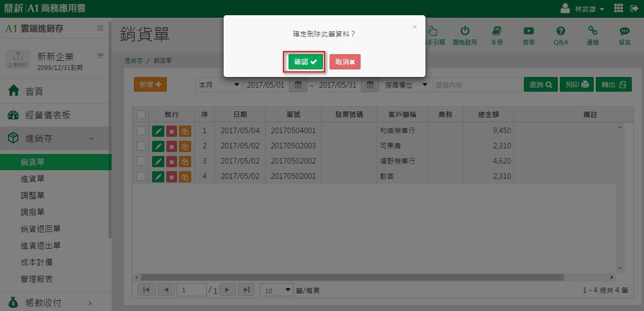
Task: Close the delete dialog with the × icon
Action: pos(414,27)
